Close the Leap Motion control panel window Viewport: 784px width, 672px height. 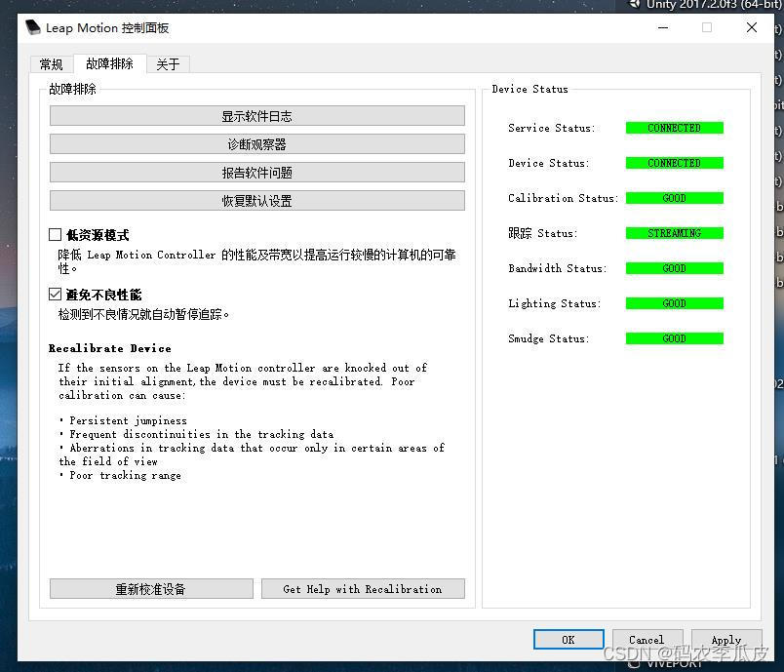752,27
